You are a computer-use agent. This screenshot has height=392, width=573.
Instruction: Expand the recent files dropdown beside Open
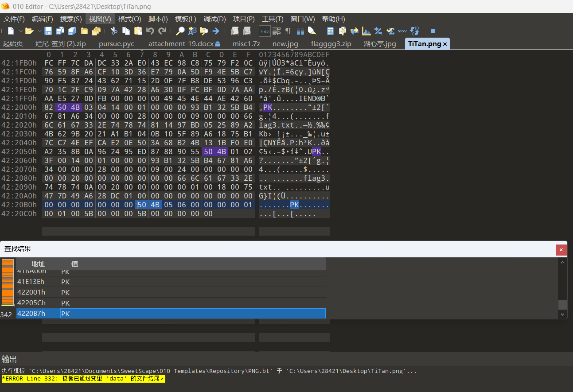39,31
